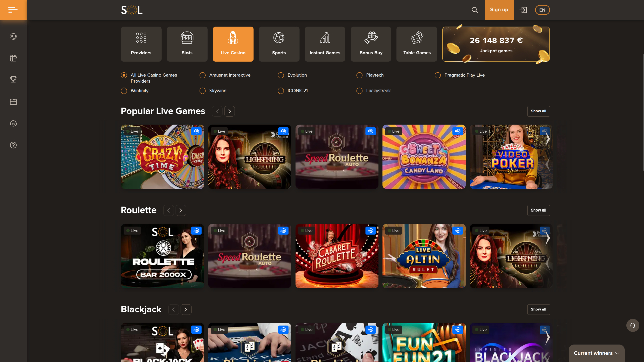Screen dimensions: 644x362
Task: Click the trophy icon in the sidebar
Action: 13,80
